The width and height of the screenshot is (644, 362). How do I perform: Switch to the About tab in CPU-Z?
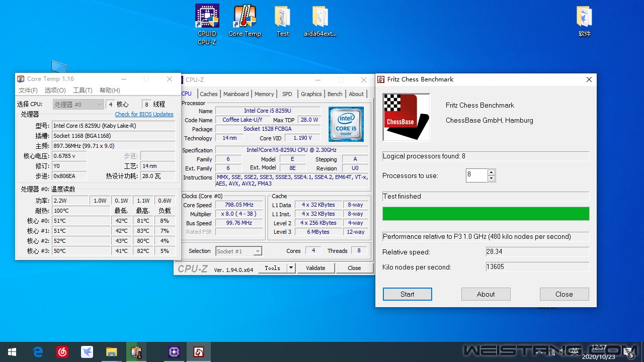coord(356,94)
